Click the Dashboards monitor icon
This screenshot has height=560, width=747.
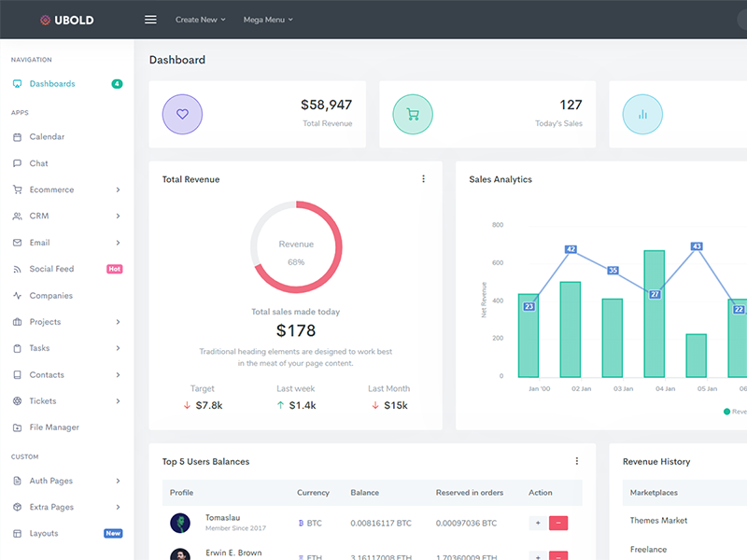point(17,84)
